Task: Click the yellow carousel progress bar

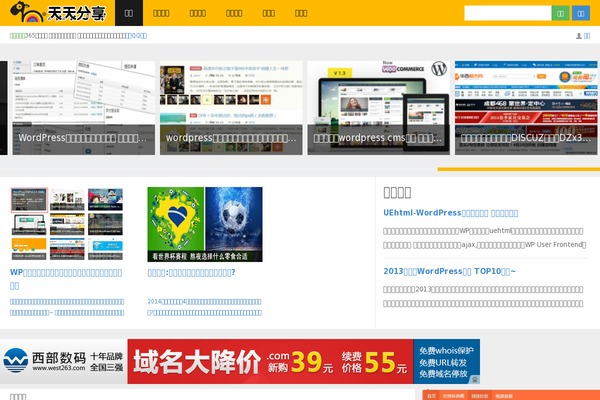Action: [x=518, y=169]
